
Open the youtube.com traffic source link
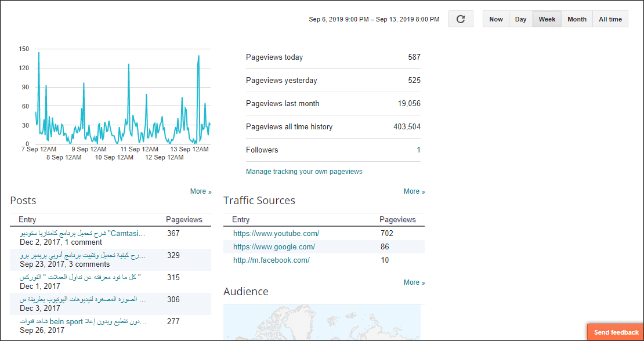click(x=276, y=234)
